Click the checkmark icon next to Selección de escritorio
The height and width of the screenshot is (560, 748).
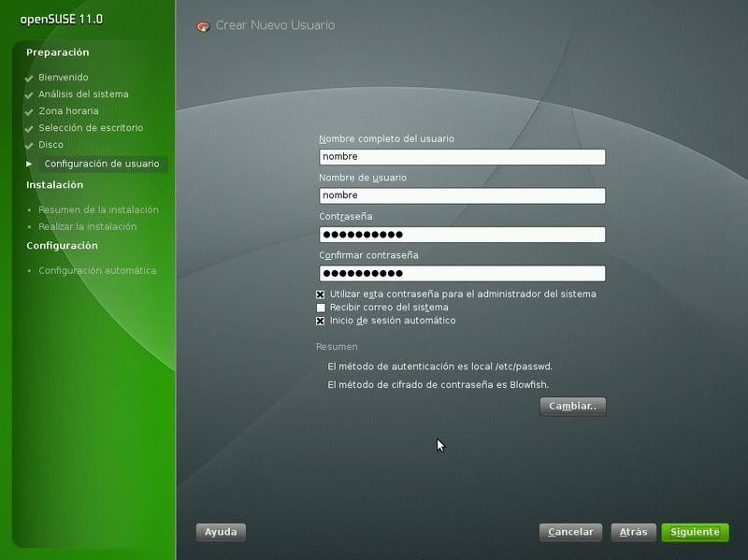[x=29, y=128]
